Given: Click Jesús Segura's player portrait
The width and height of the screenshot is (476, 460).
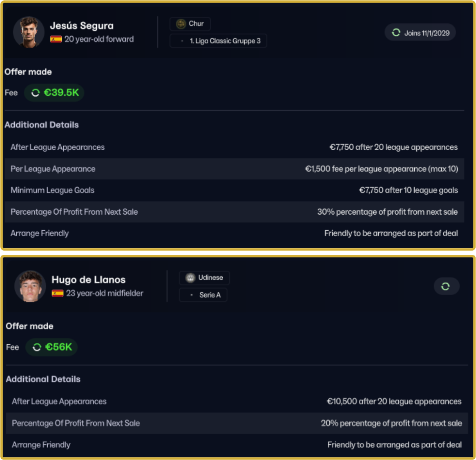Looking at the screenshot, I should [29, 32].
